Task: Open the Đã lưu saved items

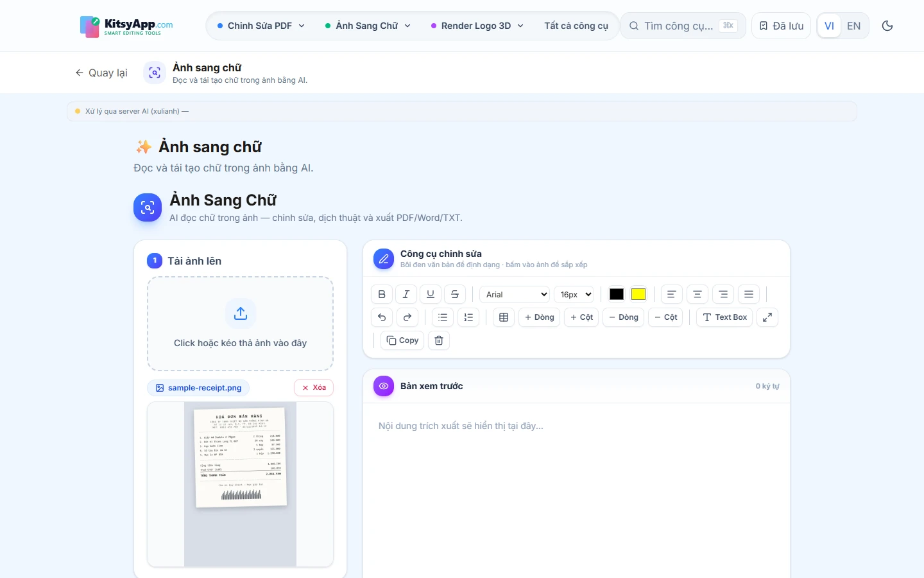Action: pyautogui.click(x=782, y=26)
